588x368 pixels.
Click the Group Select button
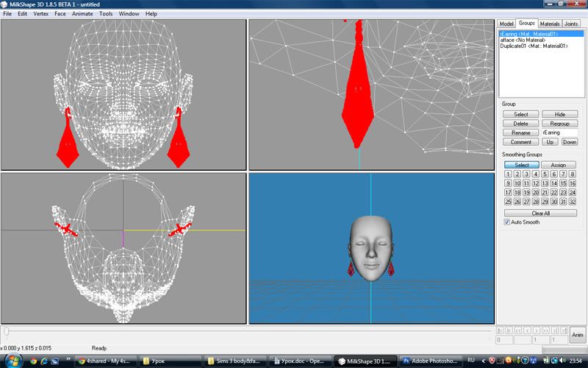point(521,114)
